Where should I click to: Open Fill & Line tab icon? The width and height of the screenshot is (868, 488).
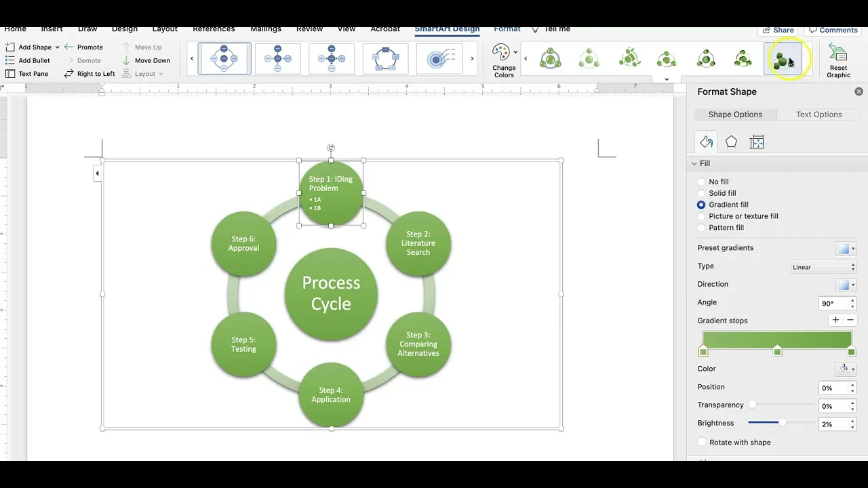[706, 142]
